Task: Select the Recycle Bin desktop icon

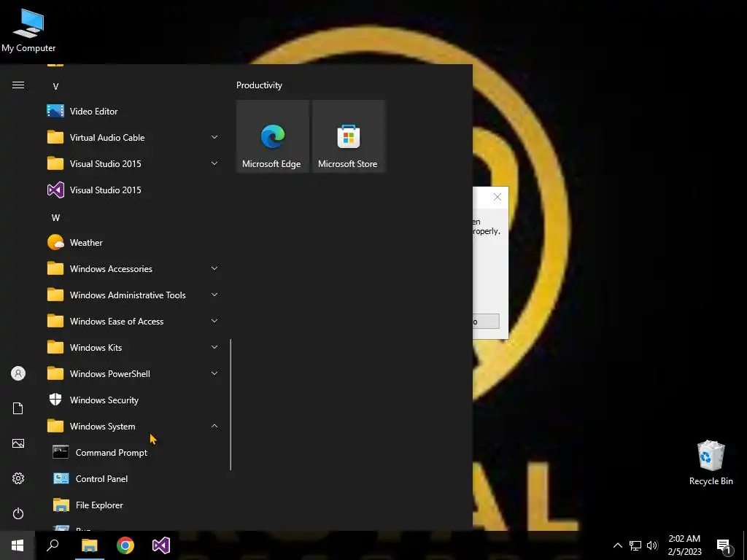Action: click(711, 463)
